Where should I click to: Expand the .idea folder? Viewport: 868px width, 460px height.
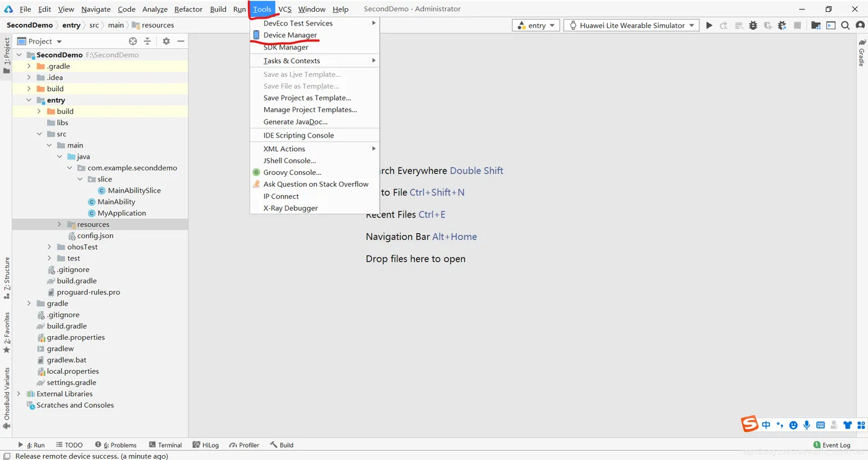[x=29, y=77]
